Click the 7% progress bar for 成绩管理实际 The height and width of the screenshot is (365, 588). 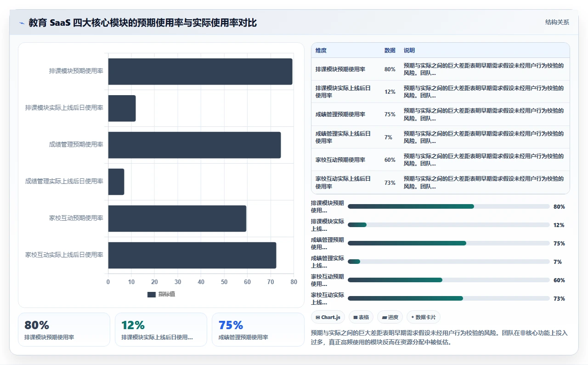[x=449, y=262]
